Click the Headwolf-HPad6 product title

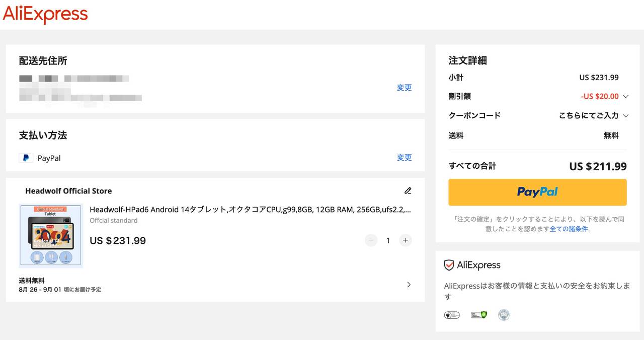(250, 210)
